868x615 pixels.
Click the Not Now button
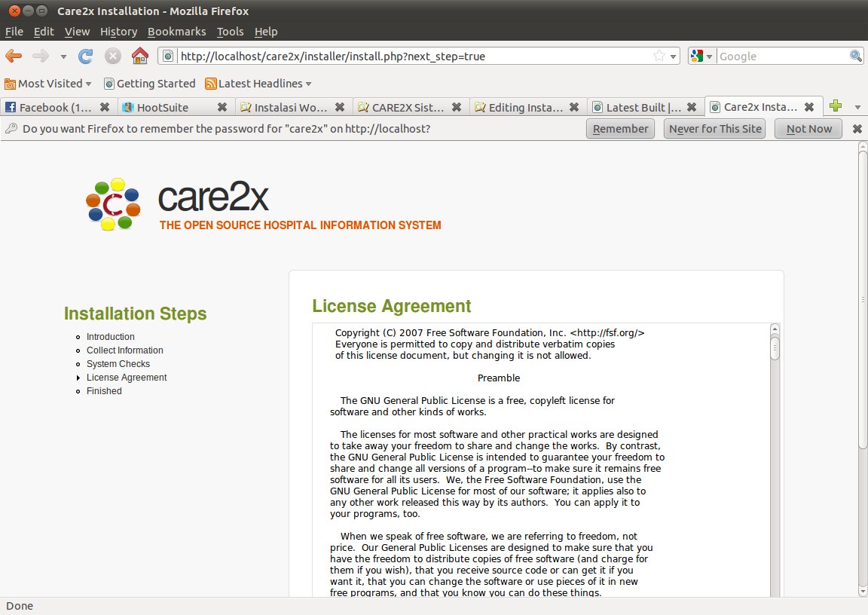click(x=808, y=129)
